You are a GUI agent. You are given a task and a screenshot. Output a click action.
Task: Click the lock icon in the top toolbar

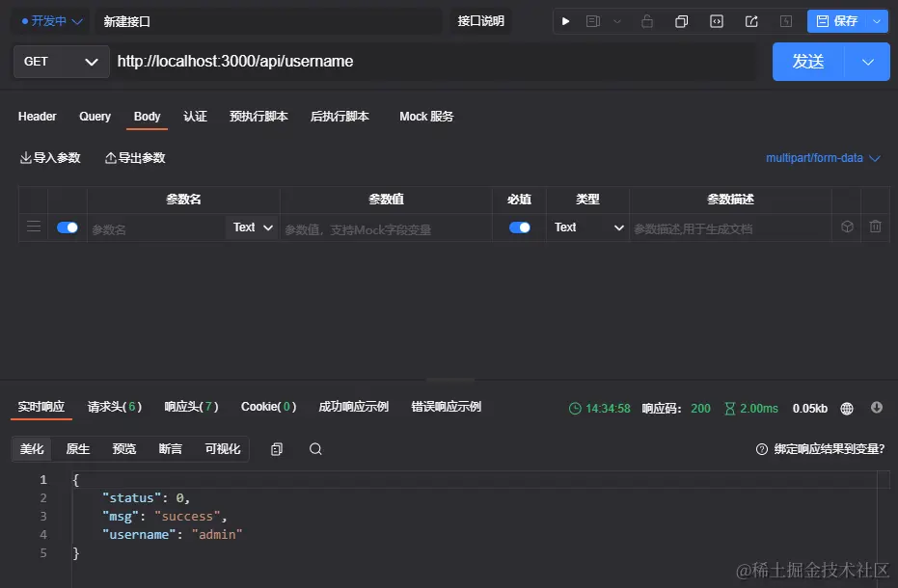(646, 20)
